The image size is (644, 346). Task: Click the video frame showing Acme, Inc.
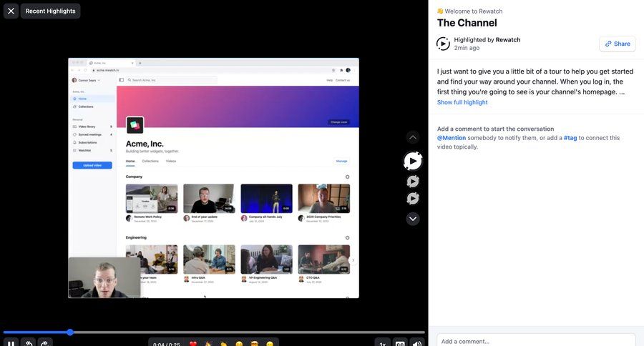(213, 178)
